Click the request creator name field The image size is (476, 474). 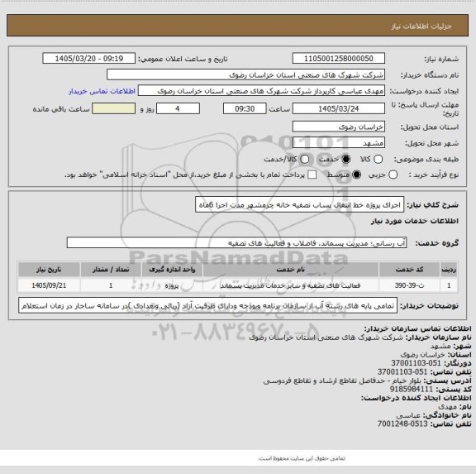(x=261, y=91)
